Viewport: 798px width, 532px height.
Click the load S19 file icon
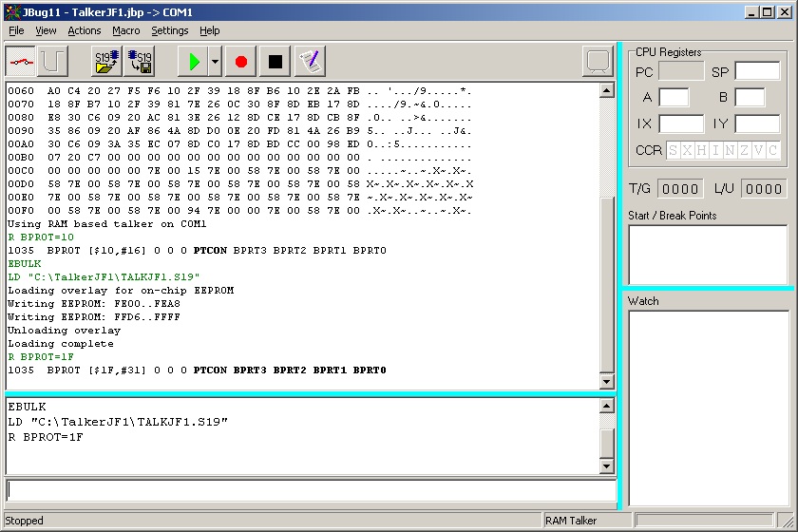106,62
